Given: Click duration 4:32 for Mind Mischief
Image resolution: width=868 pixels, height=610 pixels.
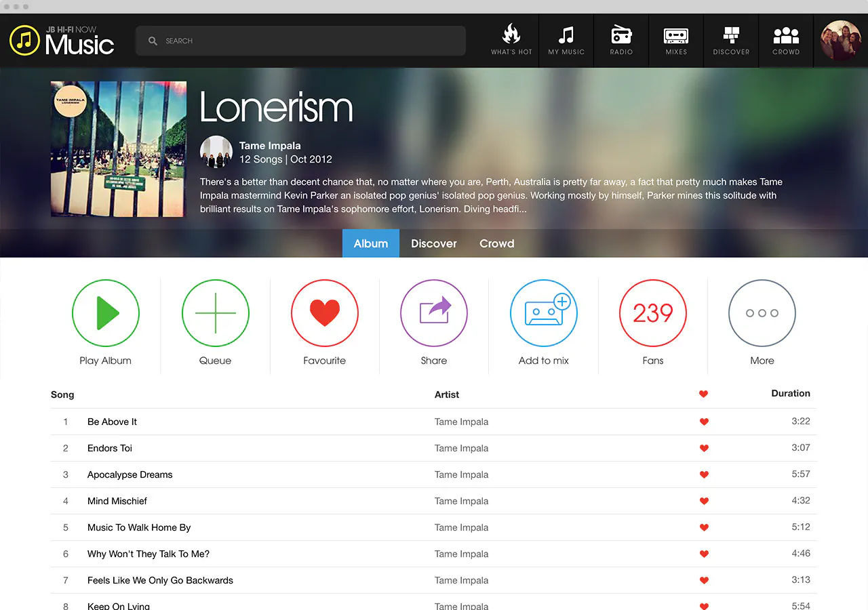Looking at the screenshot, I should [x=801, y=500].
